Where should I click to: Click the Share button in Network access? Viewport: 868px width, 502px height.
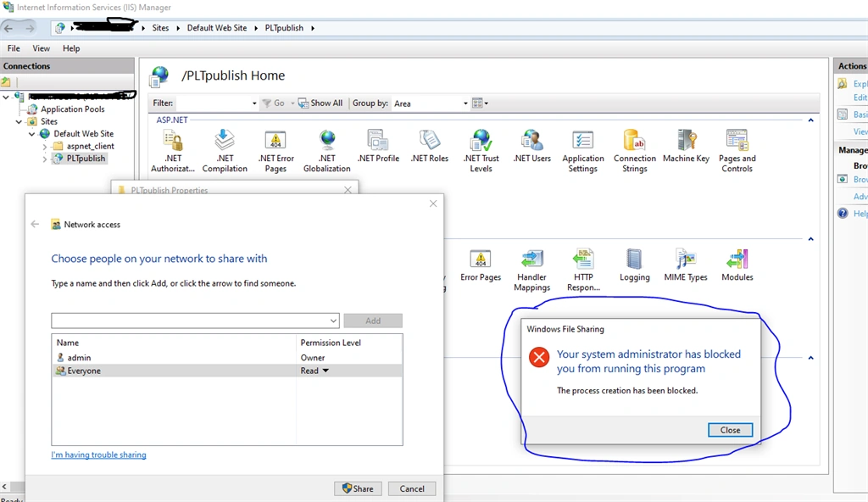(x=358, y=488)
